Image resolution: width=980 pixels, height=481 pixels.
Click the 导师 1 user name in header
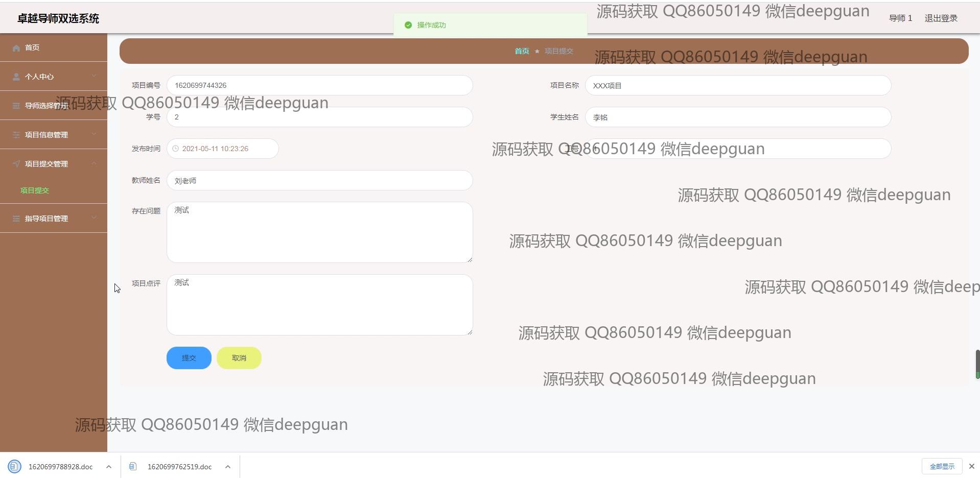(900, 18)
